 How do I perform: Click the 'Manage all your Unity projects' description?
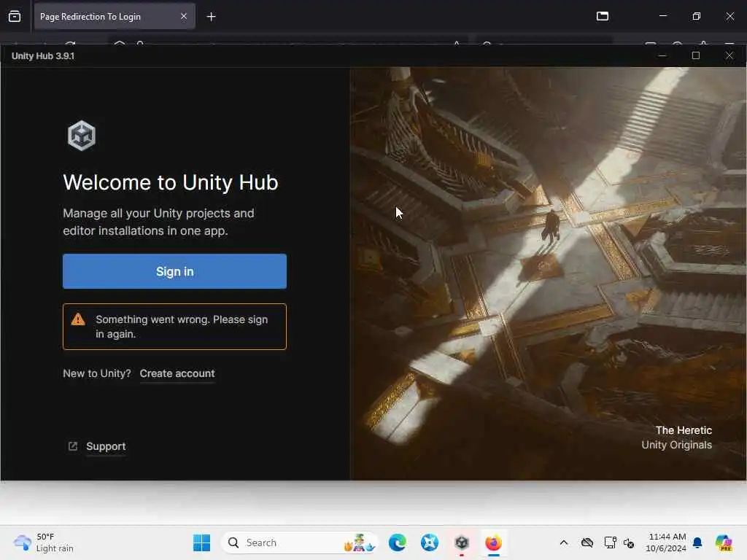pos(158,222)
